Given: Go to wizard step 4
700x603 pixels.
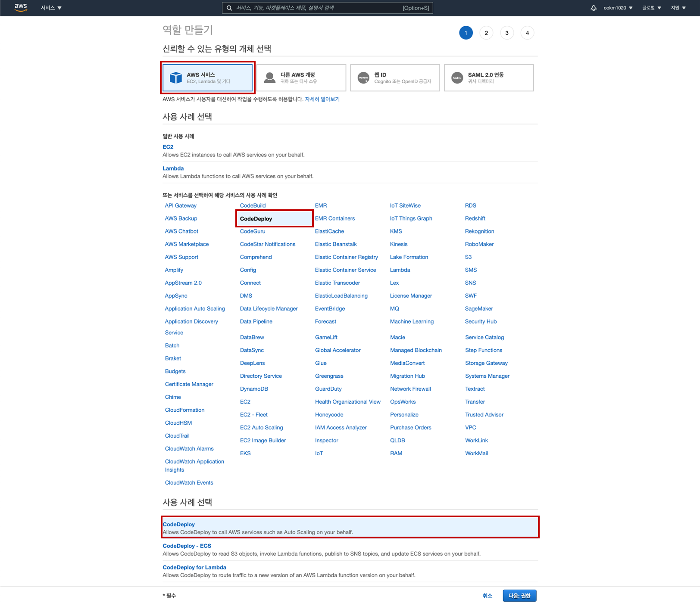Looking at the screenshot, I should [x=527, y=33].
